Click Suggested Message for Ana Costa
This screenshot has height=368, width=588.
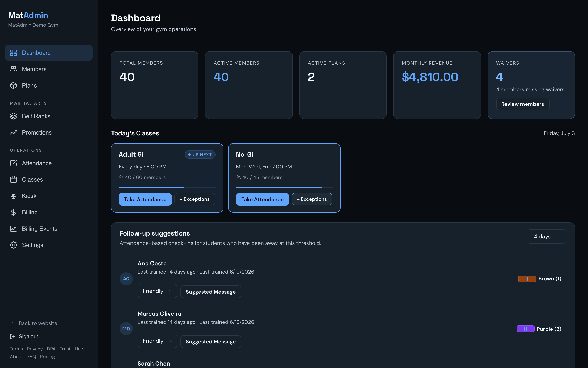click(211, 292)
